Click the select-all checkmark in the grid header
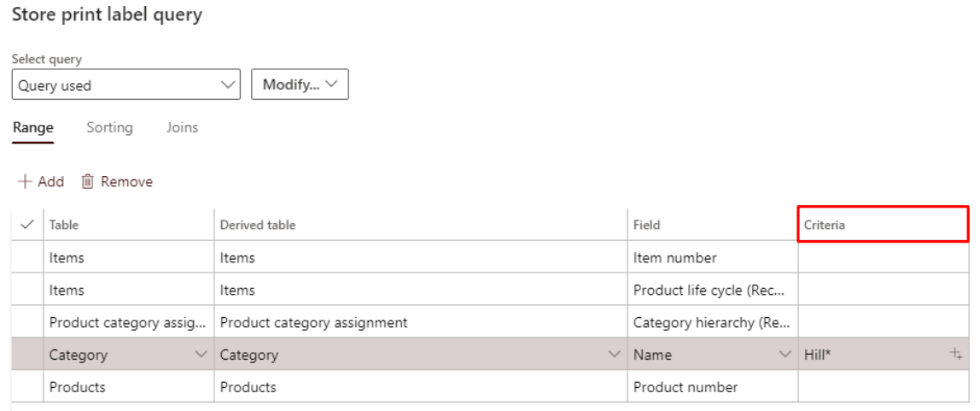 (x=27, y=225)
